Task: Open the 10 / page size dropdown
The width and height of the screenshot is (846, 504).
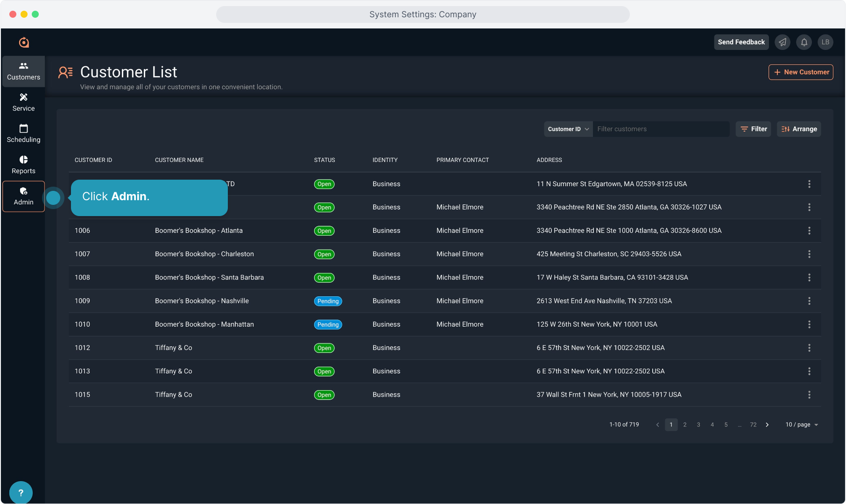Action: (801, 425)
